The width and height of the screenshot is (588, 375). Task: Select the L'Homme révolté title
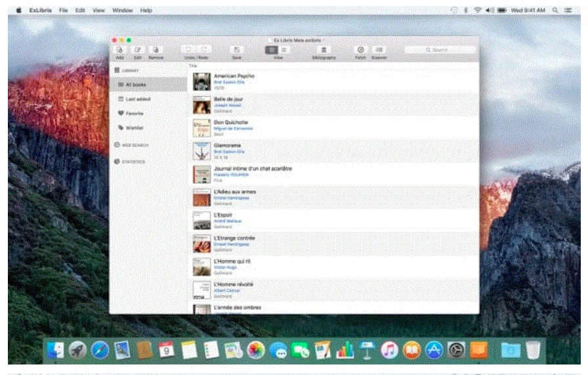(233, 284)
